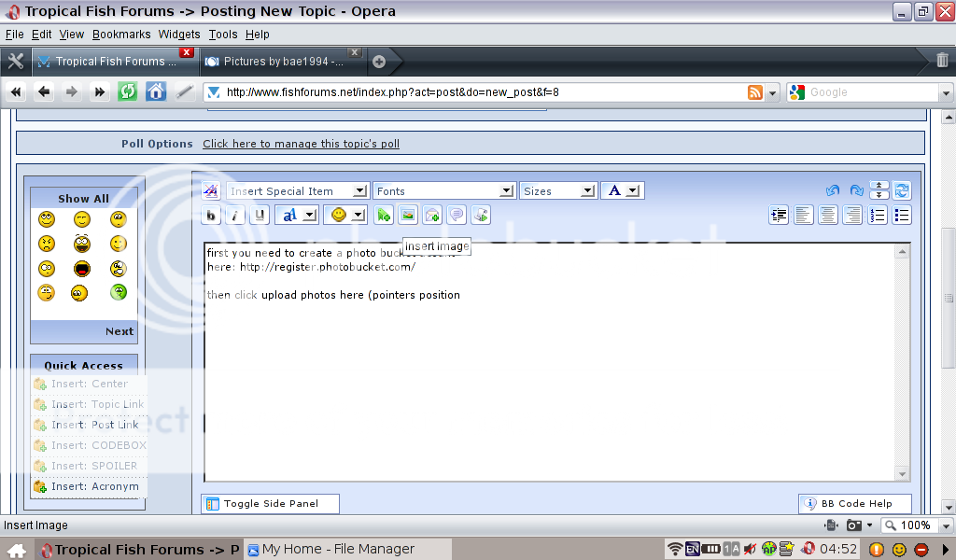
Task: Open the 100% zoom dropdown
Action: pos(946,525)
